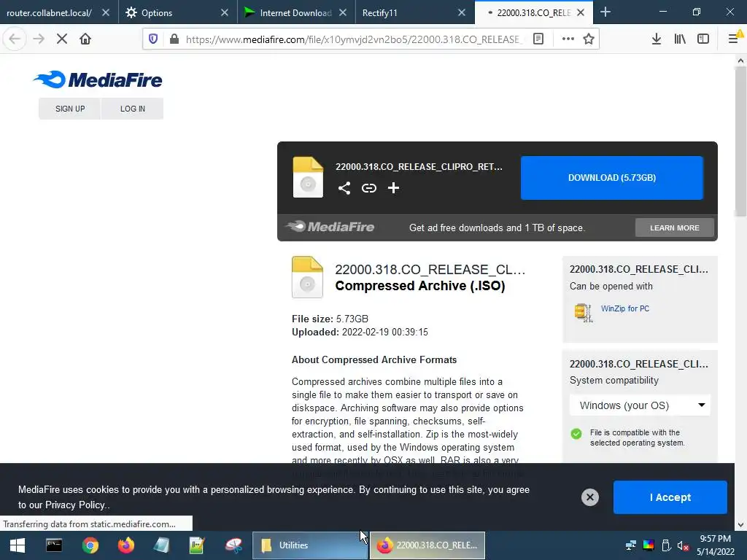
Task: Show Firefox sidebars icon
Action: [703, 39]
